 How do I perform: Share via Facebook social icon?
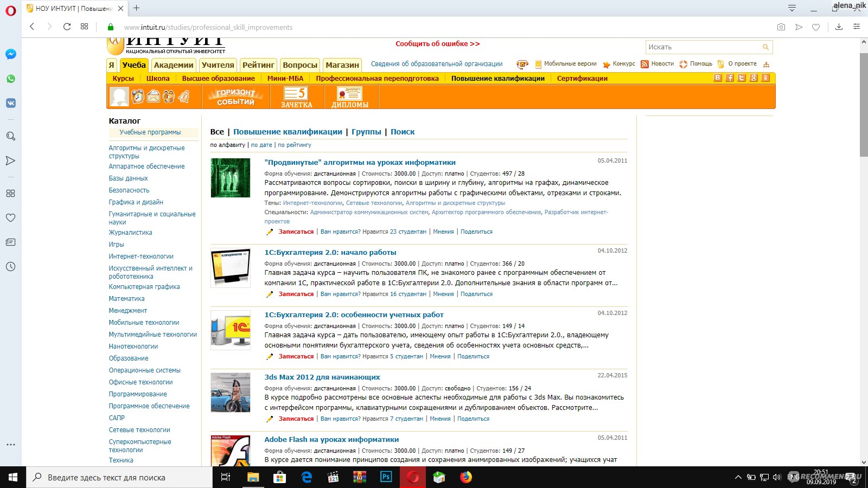pos(730,78)
